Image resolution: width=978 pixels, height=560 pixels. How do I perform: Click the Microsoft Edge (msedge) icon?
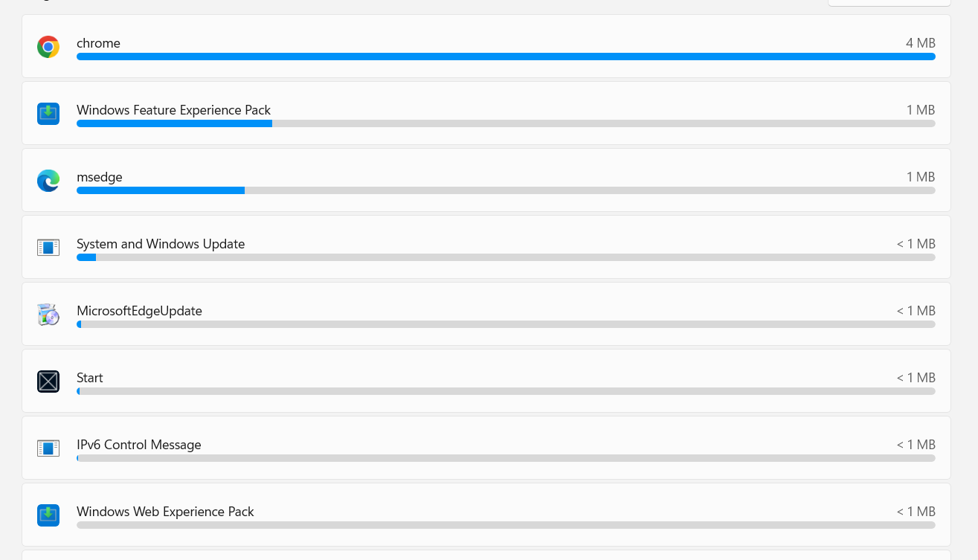coord(48,181)
